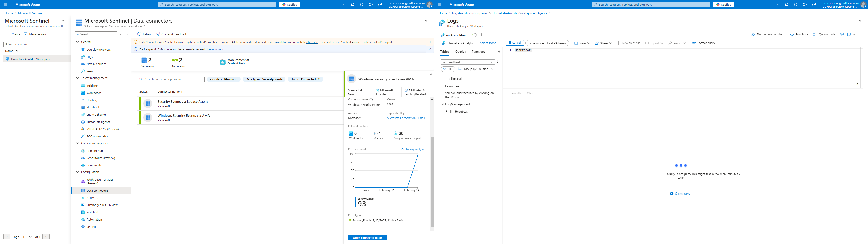The width and height of the screenshot is (868, 244).
Task: Click Create in the Sentinel workspace list
Action: click(14, 34)
